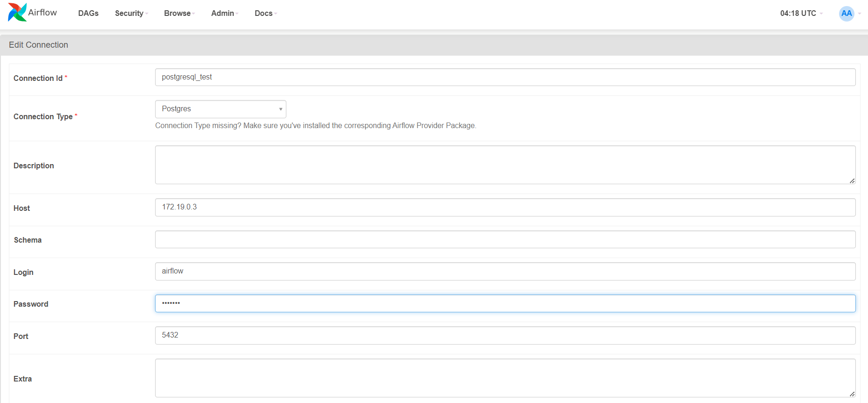The width and height of the screenshot is (868, 403).
Task: Click the Extra label
Action: click(22, 379)
